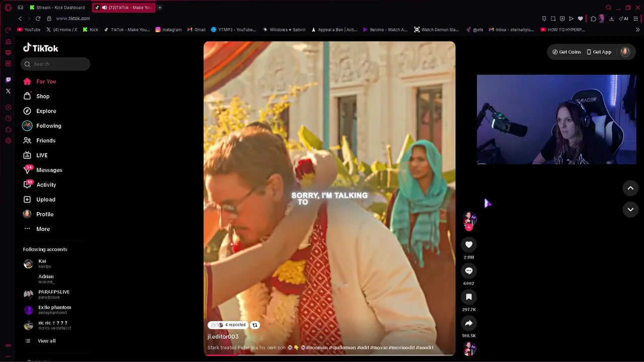Open the (4) Home / X bookmark
The height and width of the screenshot is (362, 644).
(x=61, y=30)
